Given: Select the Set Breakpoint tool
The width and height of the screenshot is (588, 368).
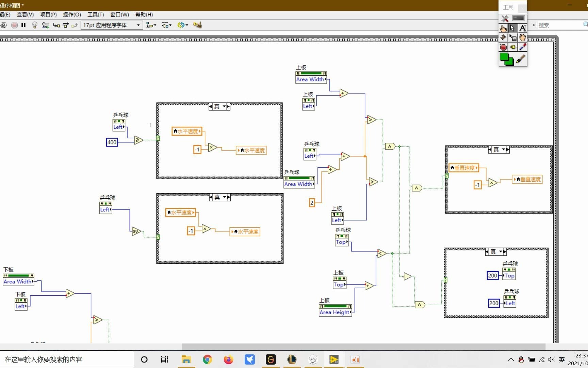Looking at the screenshot, I should pos(503,47).
